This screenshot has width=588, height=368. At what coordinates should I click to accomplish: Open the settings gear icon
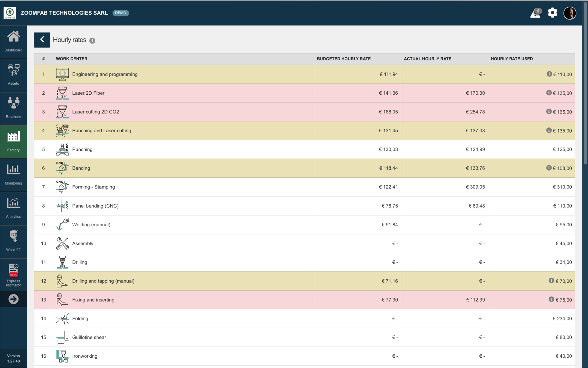(x=552, y=13)
